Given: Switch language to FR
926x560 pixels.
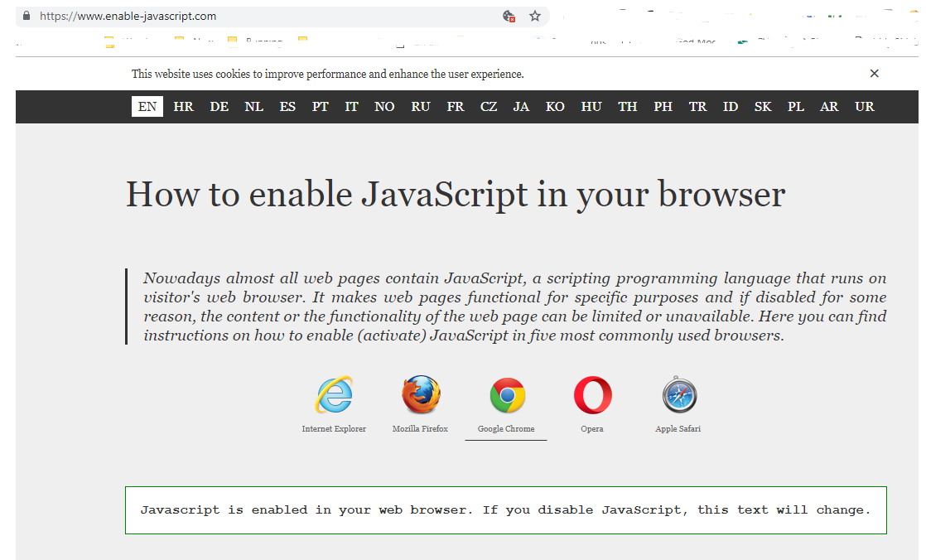Looking at the screenshot, I should (456, 106).
